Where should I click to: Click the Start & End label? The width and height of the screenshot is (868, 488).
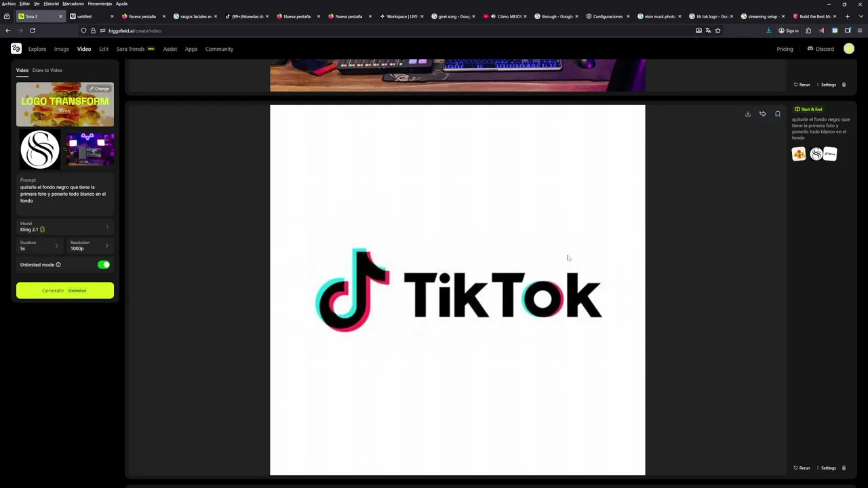pyautogui.click(x=808, y=109)
